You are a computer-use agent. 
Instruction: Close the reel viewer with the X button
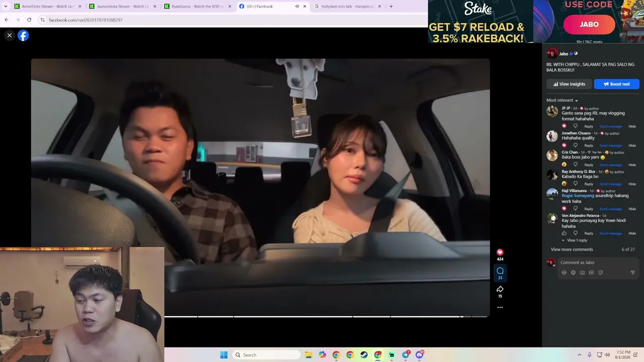coord(9,35)
